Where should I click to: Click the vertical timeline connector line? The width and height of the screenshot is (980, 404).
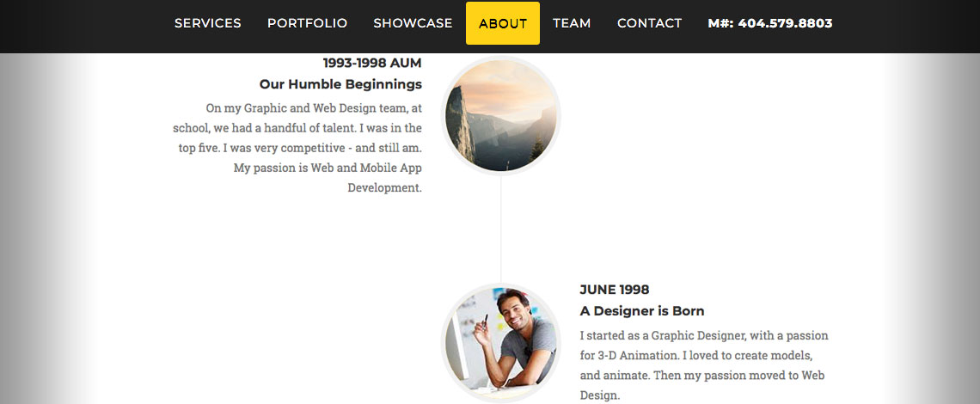click(x=501, y=228)
